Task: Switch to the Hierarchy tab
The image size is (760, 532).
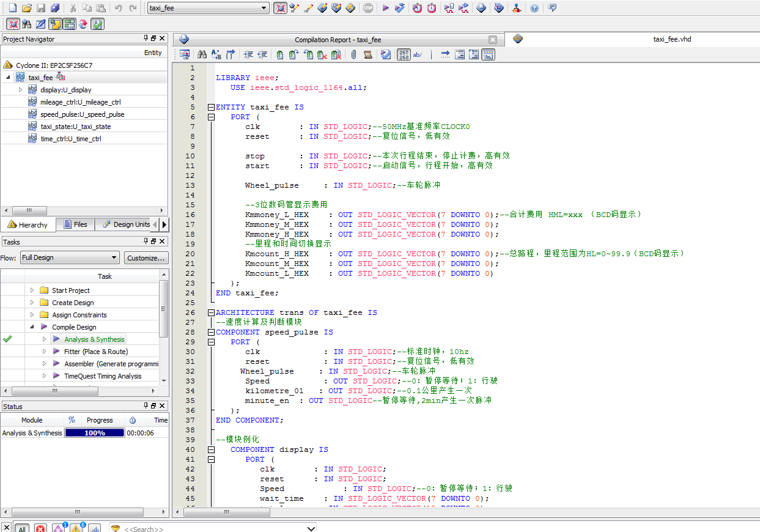Action: click(28, 224)
